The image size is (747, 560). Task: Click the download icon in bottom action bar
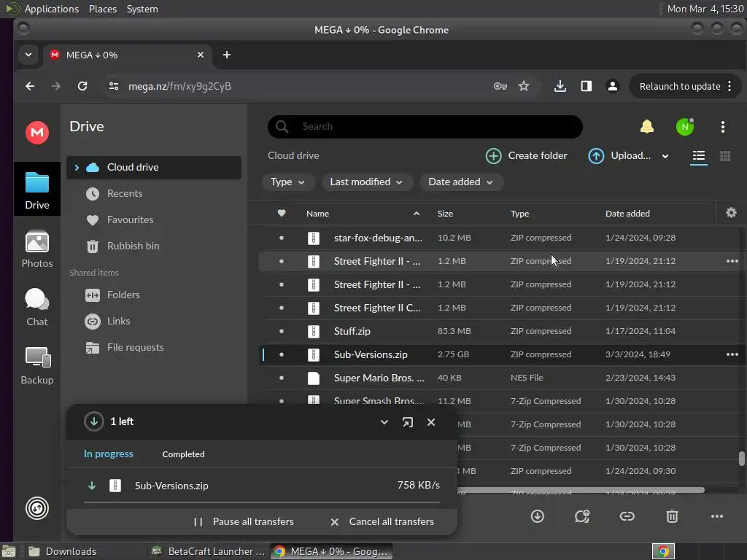(538, 516)
